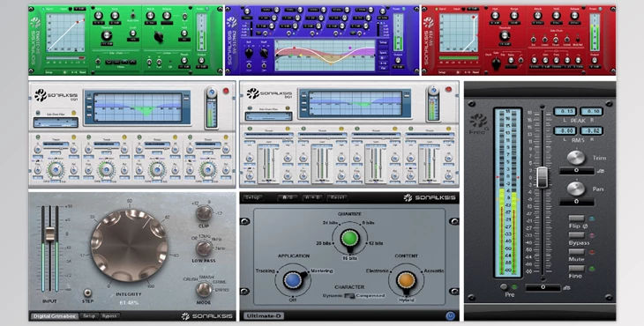Click Setup button on purple SV-517Mk2 EQ

tap(383, 42)
